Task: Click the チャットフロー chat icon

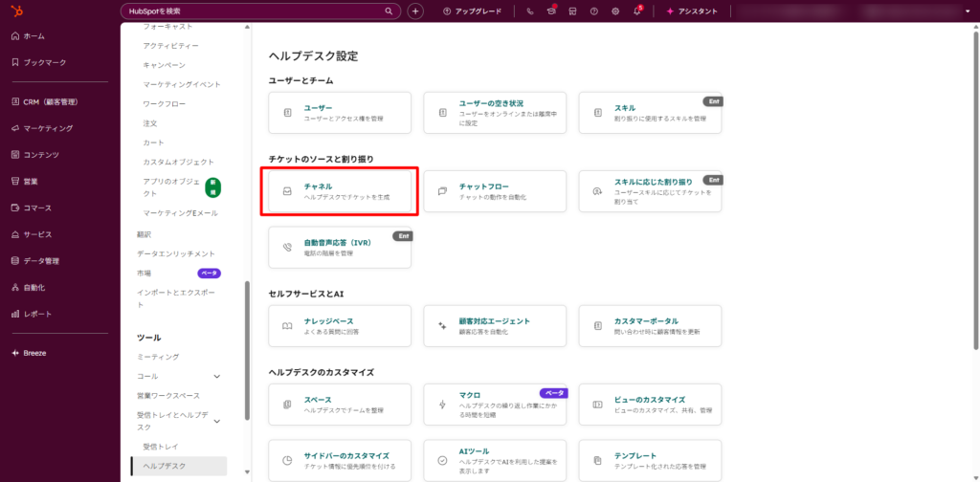Action: (x=442, y=191)
